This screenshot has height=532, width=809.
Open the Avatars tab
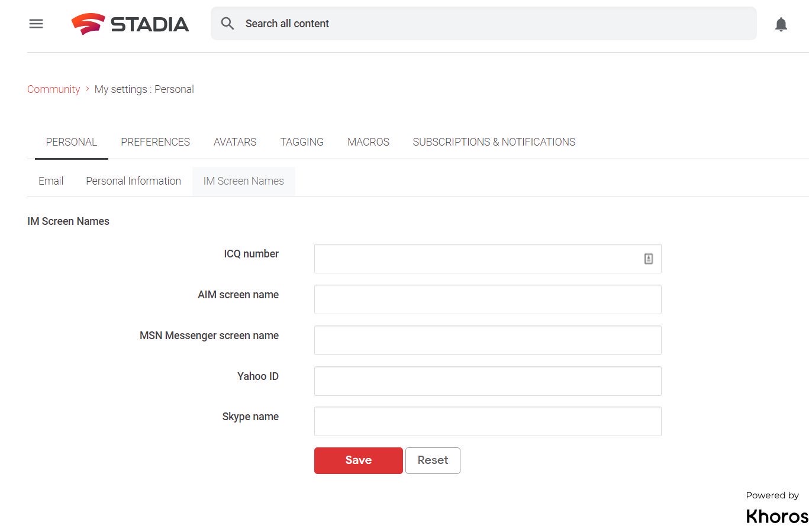click(x=235, y=142)
